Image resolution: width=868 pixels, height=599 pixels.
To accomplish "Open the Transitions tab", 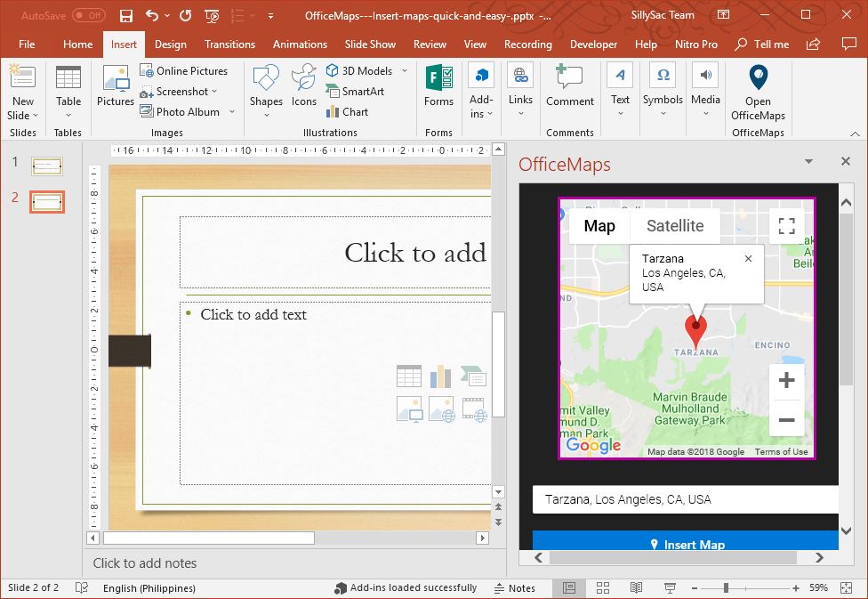I will point(229,45).
